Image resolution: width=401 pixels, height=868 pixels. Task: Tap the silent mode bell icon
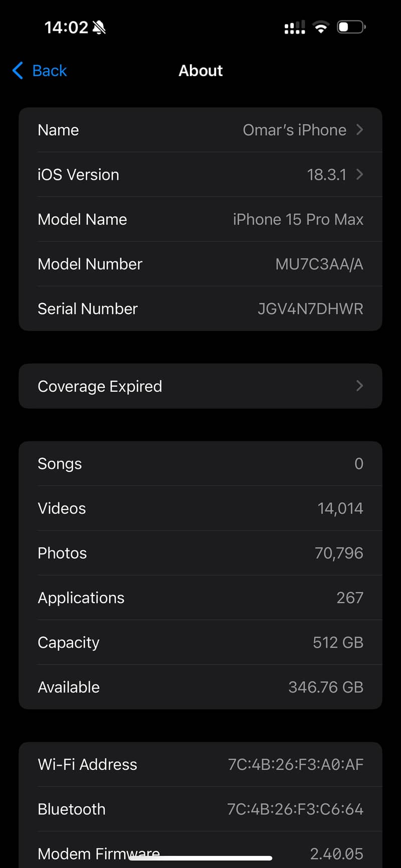(x=99, y=27)
